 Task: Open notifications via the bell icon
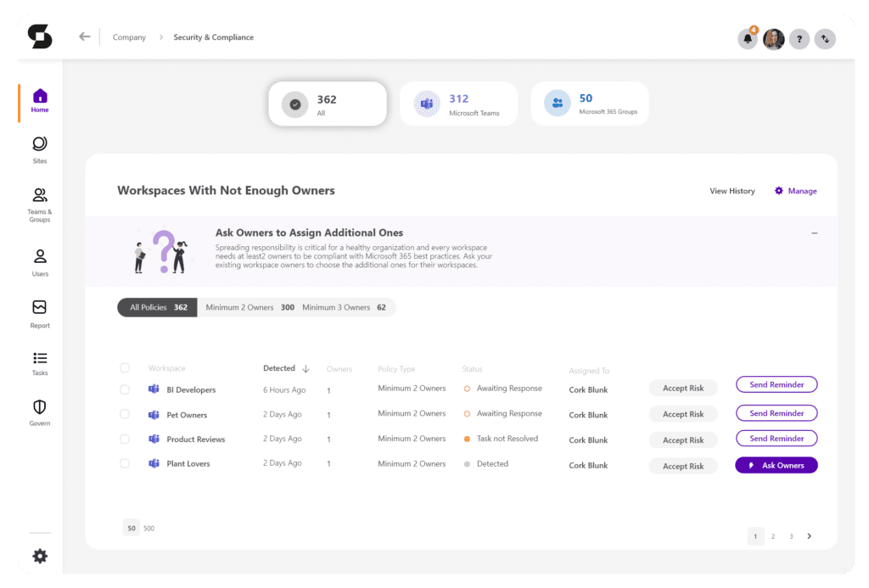pos(748,38)
